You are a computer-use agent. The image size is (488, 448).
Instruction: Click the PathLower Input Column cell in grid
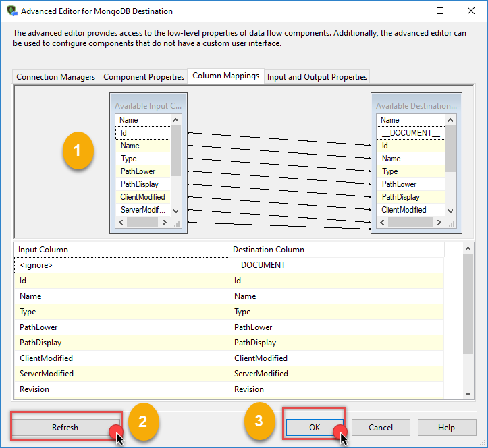pos(121,327)
